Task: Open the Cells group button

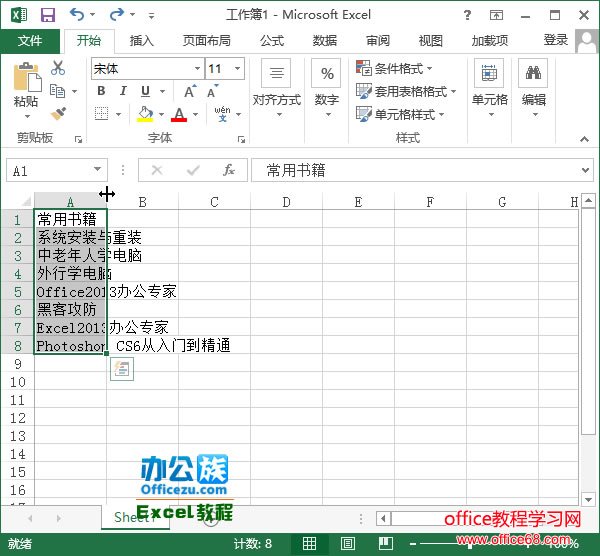Action: [489, 73]
